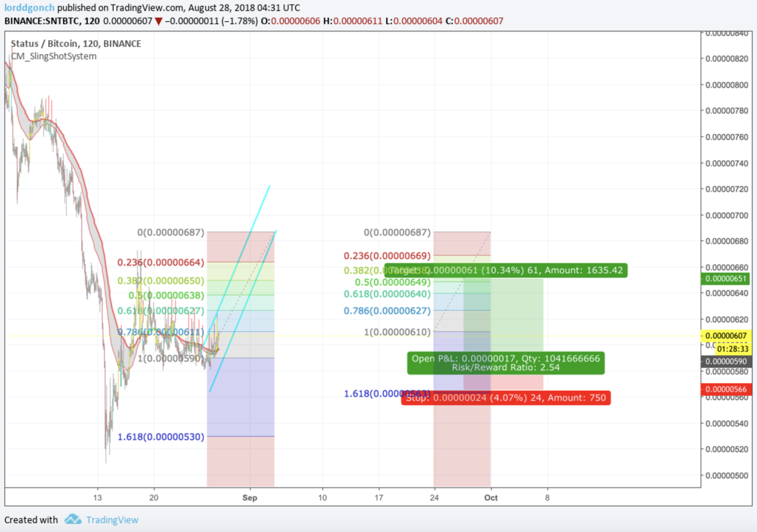
Task: Click the 01:28:33 countdown timer tag
Action: pos(732,349)
